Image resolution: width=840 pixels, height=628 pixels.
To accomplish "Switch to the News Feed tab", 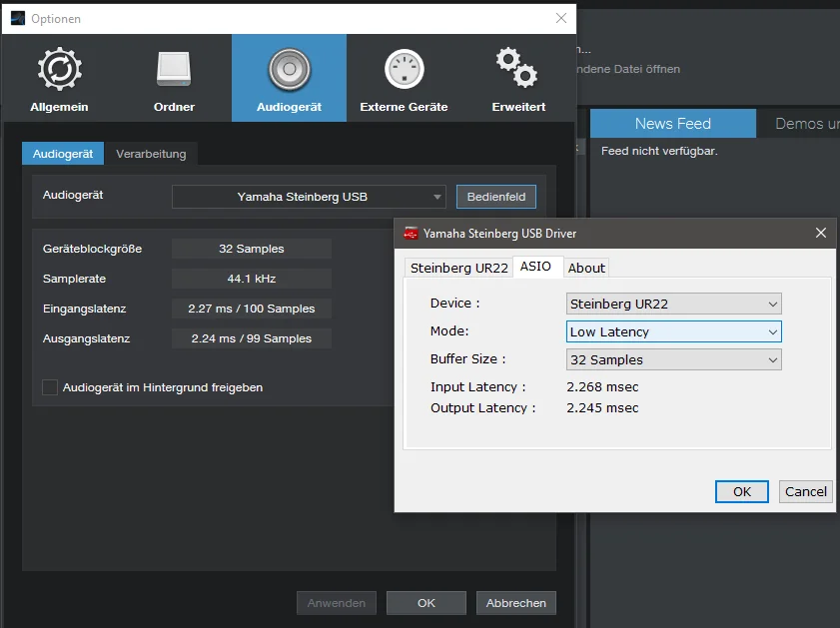I will pyautogui.click(x=673, y=124).
